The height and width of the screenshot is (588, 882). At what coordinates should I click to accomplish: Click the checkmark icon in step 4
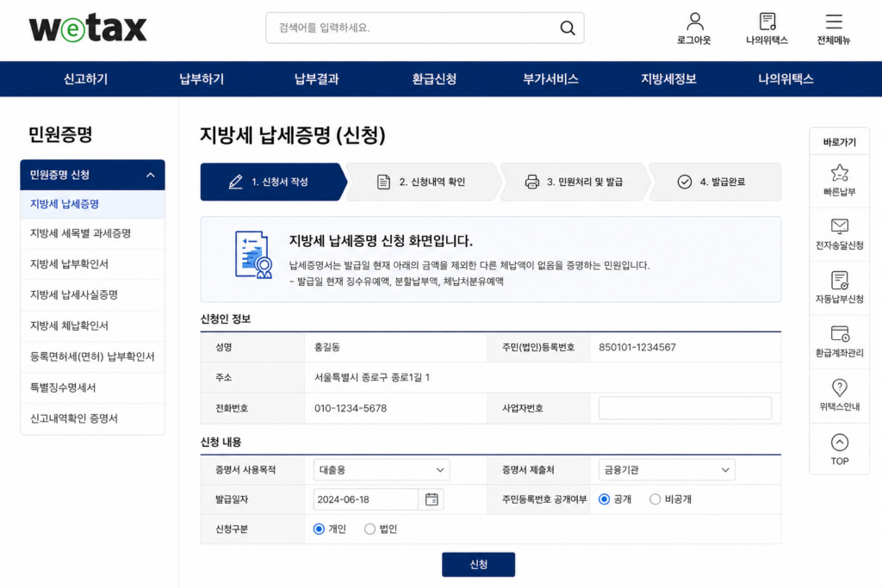click(685, 182)
